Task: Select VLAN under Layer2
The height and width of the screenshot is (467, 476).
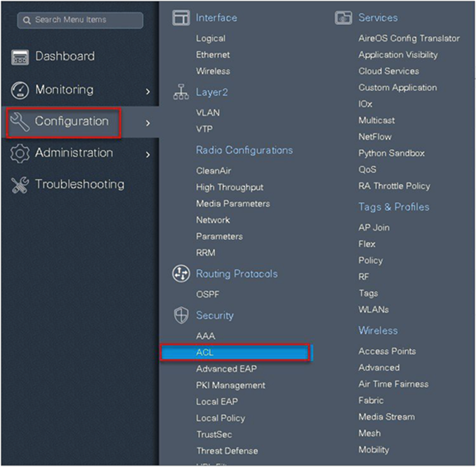Action: point(208,113)
